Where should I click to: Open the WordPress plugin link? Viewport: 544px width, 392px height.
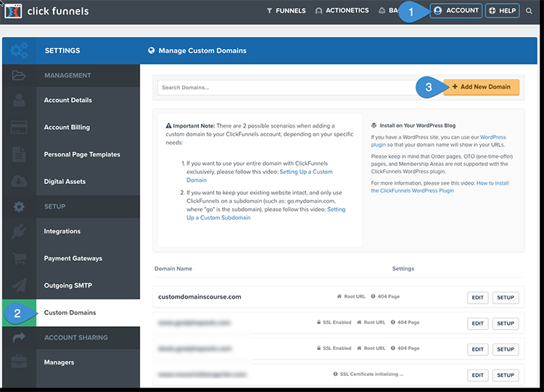(439, 141)
